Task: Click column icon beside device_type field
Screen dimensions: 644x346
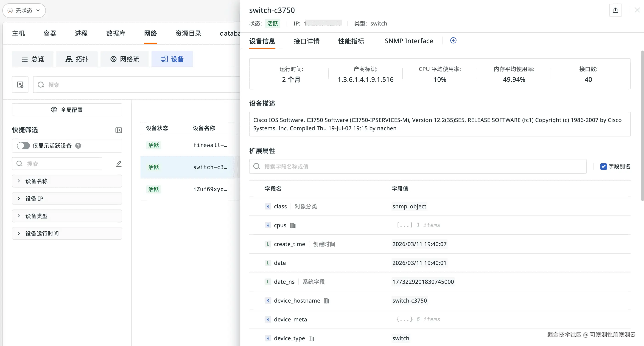Action: click(311, 338)
